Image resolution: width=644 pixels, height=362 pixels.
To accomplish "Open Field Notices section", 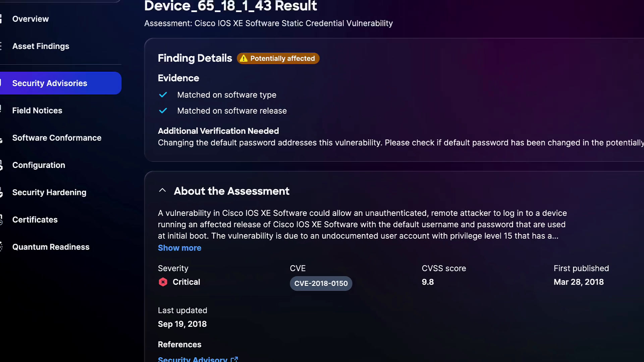I will pyautogui.click(x=37, y=111).
